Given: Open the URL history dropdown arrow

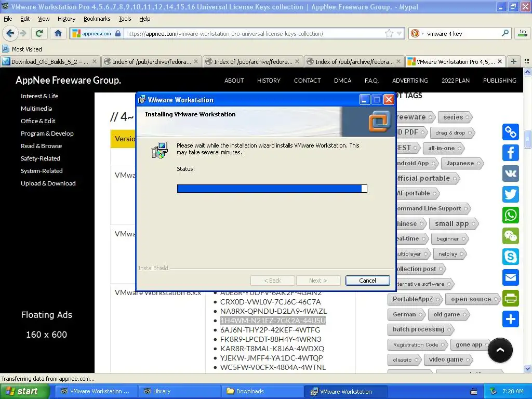Looking at the screenshot, I should pos(400,33).
